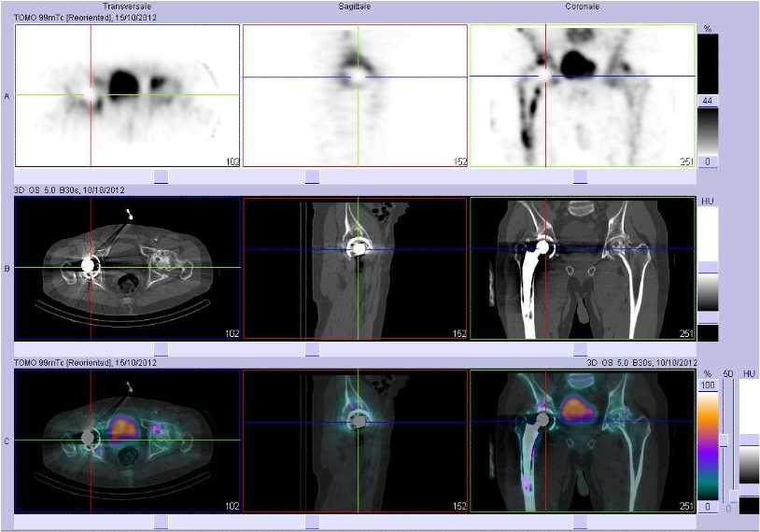Screen dimensions: 760x532
Task: Select the row C fused sagittal image
Action: [355, 441]
